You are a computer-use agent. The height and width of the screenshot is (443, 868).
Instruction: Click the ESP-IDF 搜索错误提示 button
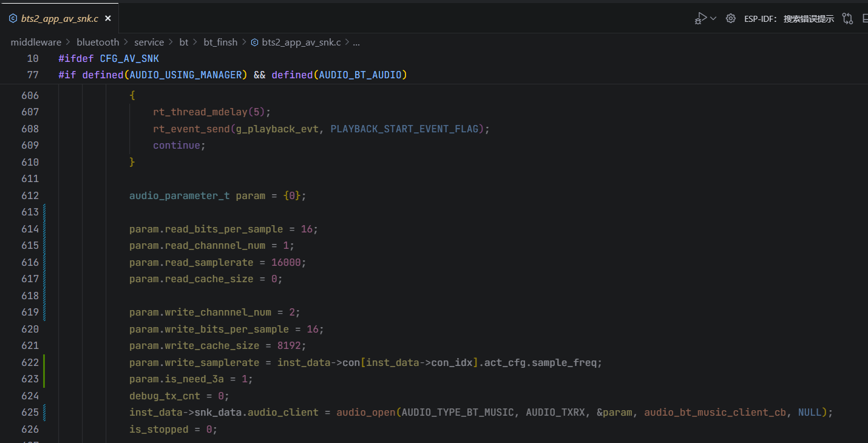tap(788, 19)
